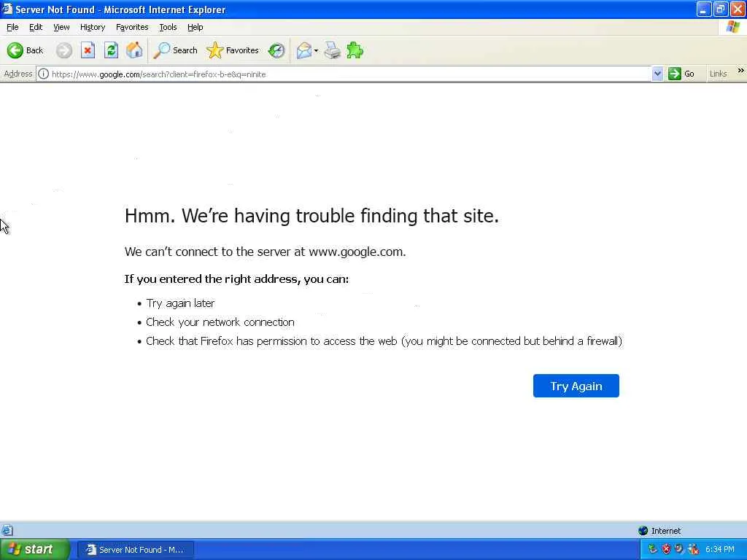Click 'Check that Firefox has permission' bullet
Image resolution: width=747 pixels, height=560 pixels.
384,341
